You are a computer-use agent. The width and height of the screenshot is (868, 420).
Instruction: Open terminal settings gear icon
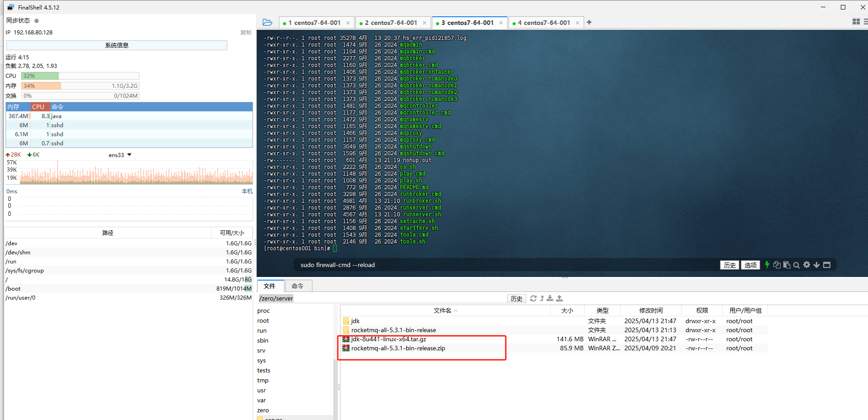[806, 265]
